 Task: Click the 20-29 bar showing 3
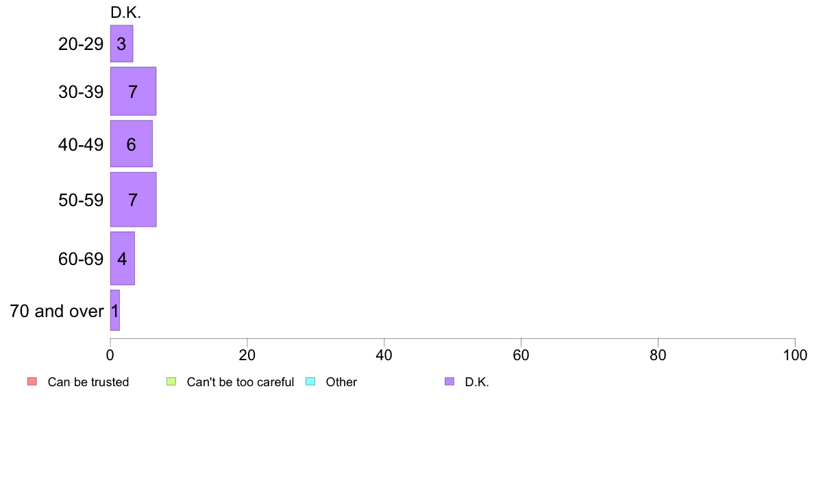[121, 44]
